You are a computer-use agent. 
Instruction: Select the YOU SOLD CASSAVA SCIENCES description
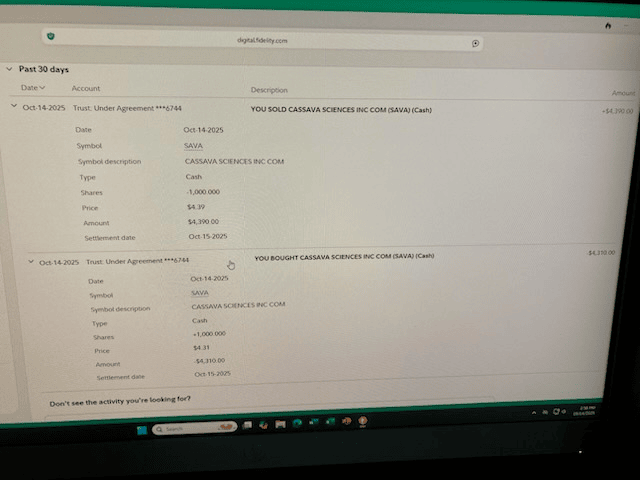[x=341, y=110]
